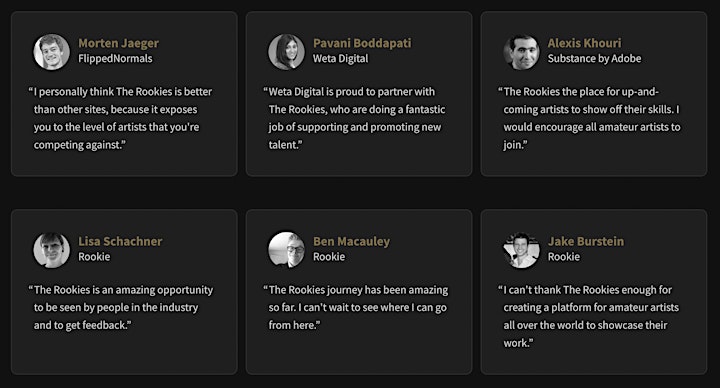Screen dimensions: 720x388
Task: Click Rookie label under Ben Macauley
Action: coord(329,257)
